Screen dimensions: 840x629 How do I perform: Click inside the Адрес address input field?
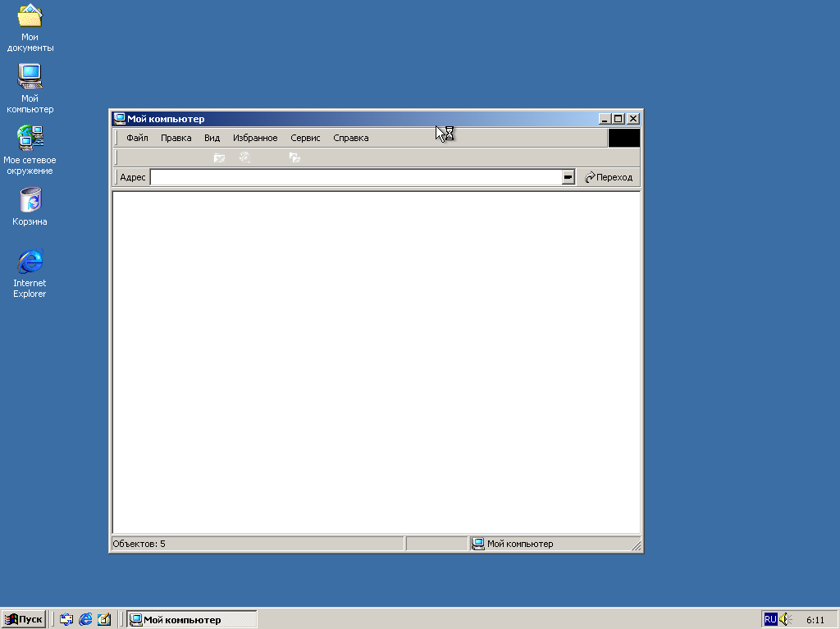(354, 177)
